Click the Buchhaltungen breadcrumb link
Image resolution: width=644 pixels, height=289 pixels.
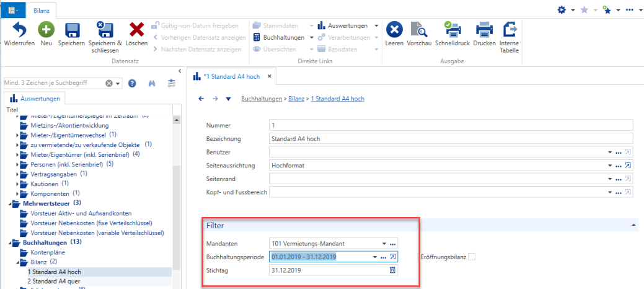pos(261,99)
